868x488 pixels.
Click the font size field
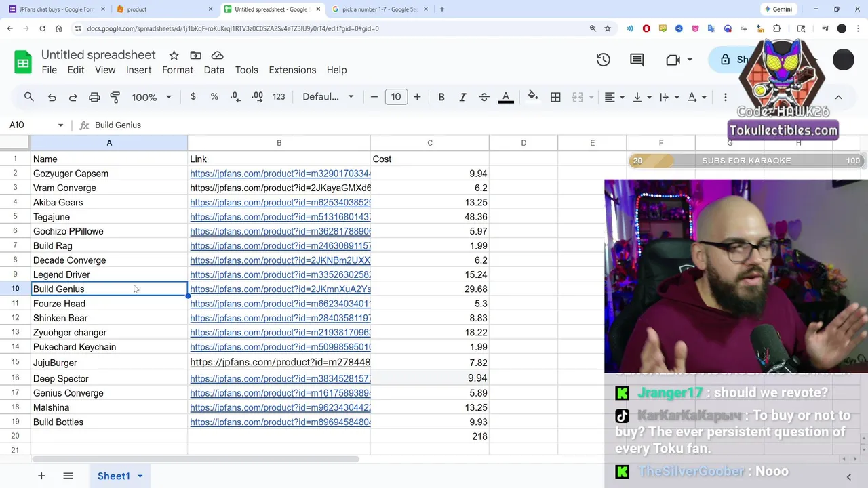(396, 97)
